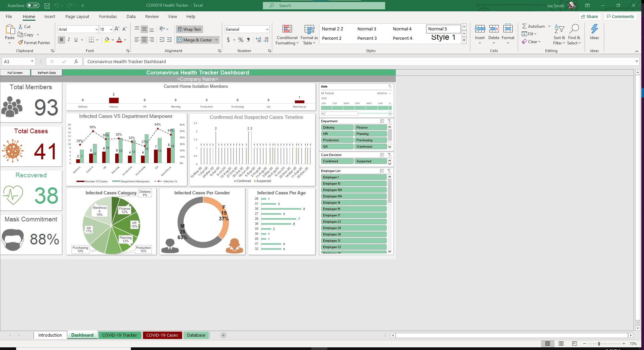Switch to the Database sheet tab

click(196, 335)
